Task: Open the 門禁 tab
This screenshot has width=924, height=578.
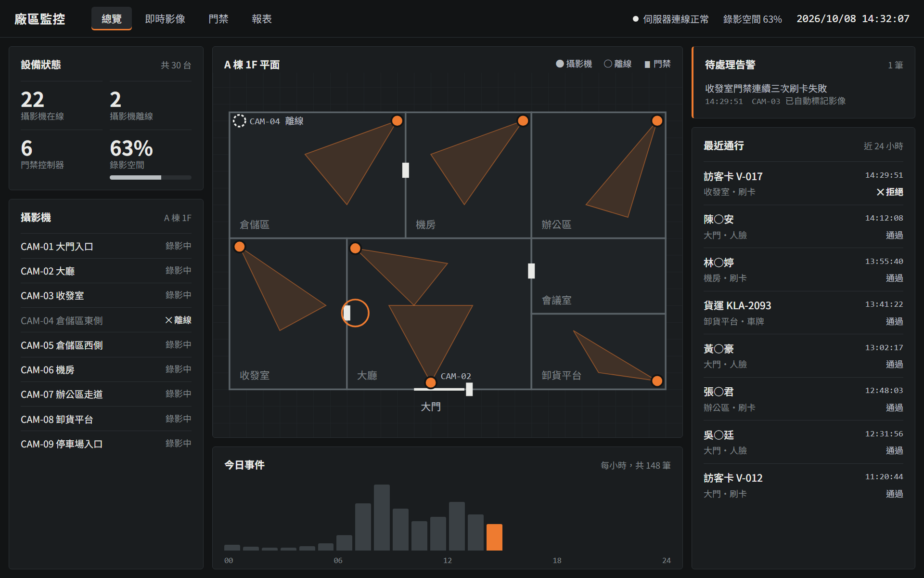Action: [x=218, y=19]
